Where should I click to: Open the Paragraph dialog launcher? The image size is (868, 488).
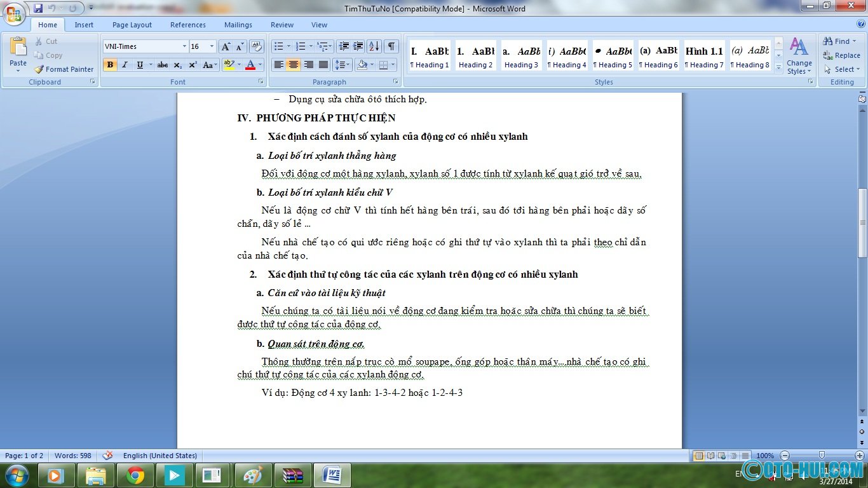396,82
